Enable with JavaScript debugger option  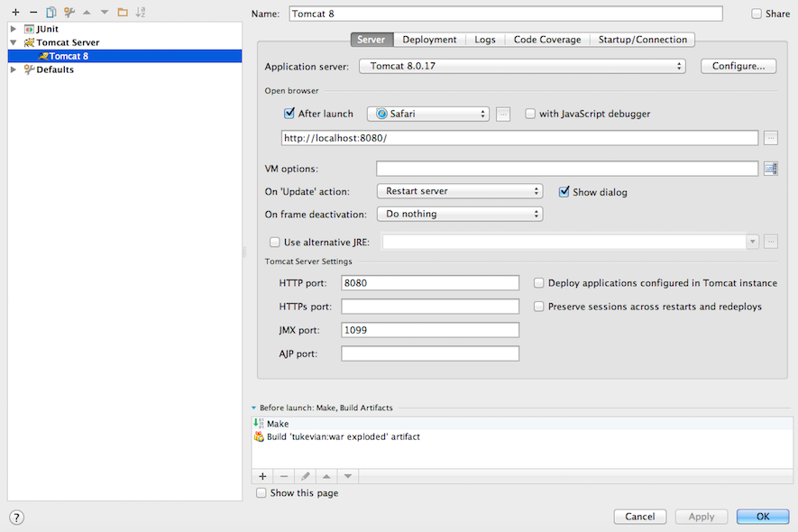click(x=530, y=114)
